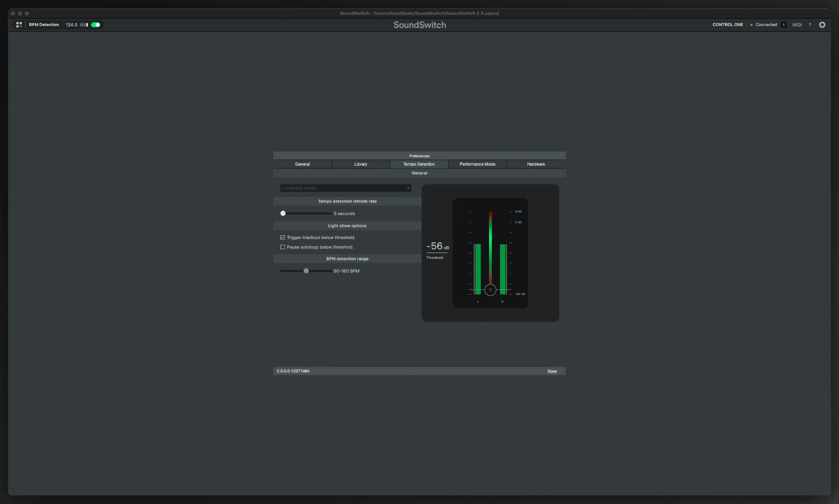Click Done to close Preferences
The height and width of the screenshot is (504, 839).
552,371
